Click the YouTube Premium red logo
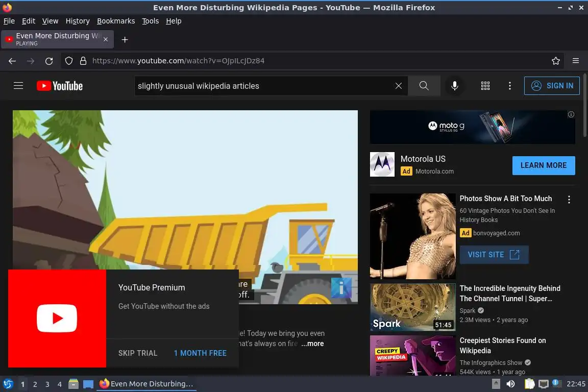The image size is (588, 392). (x=57, y=318)
